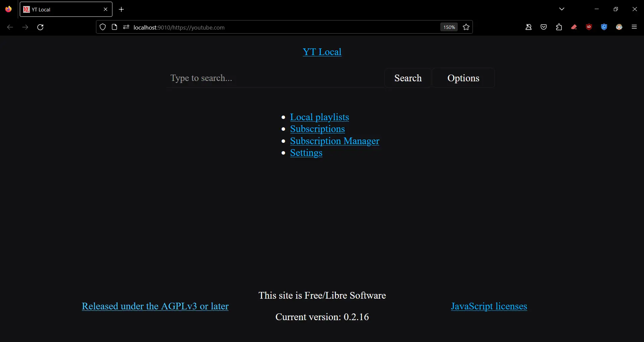
Task: Go back to previous page
Action: (10, 27)
